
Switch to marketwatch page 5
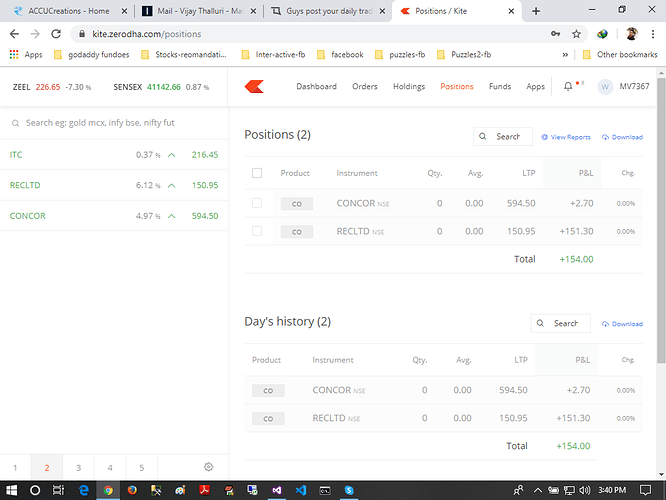coord(141,467)
